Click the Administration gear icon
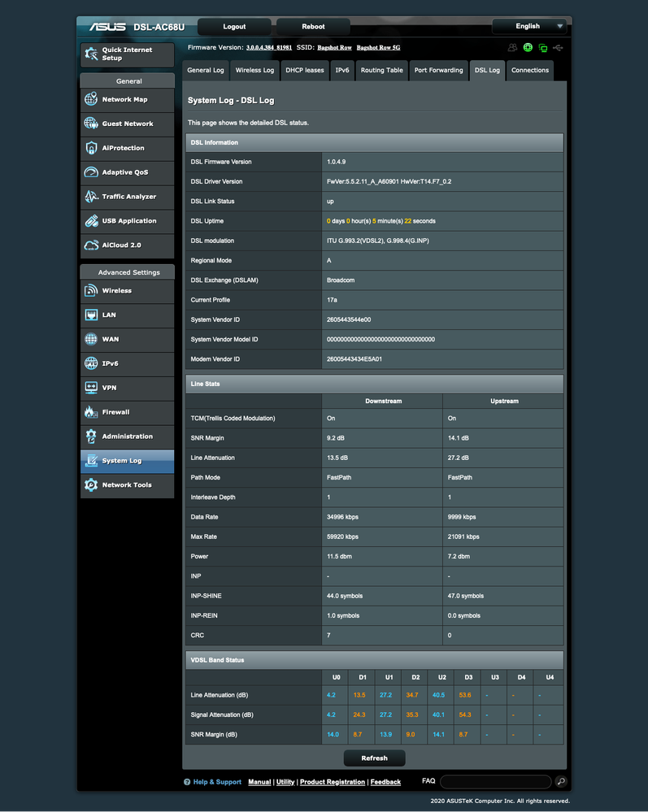The width and height of the screenshot is (648, 812). [x=91, y=436]
